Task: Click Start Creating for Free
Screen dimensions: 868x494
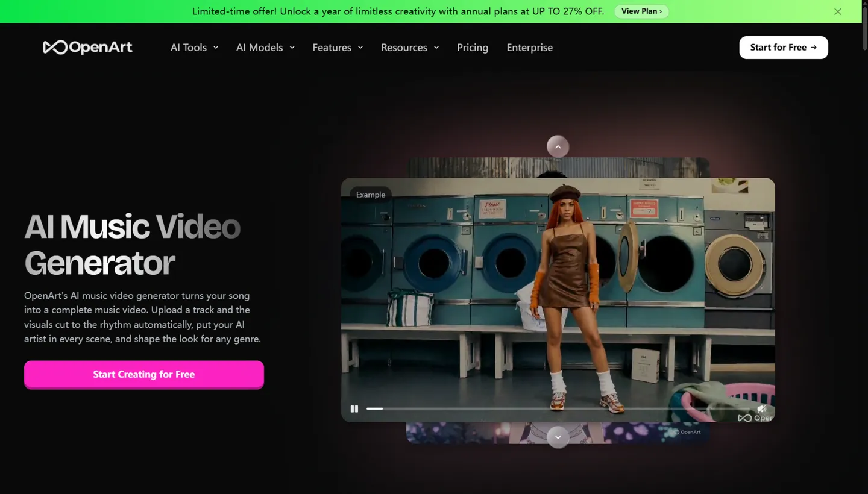Action: tap(144, 375)
